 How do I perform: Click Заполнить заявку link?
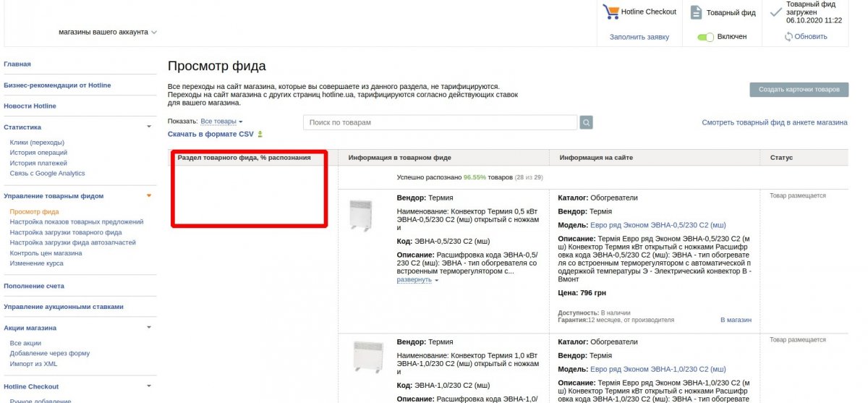[639, 37]
